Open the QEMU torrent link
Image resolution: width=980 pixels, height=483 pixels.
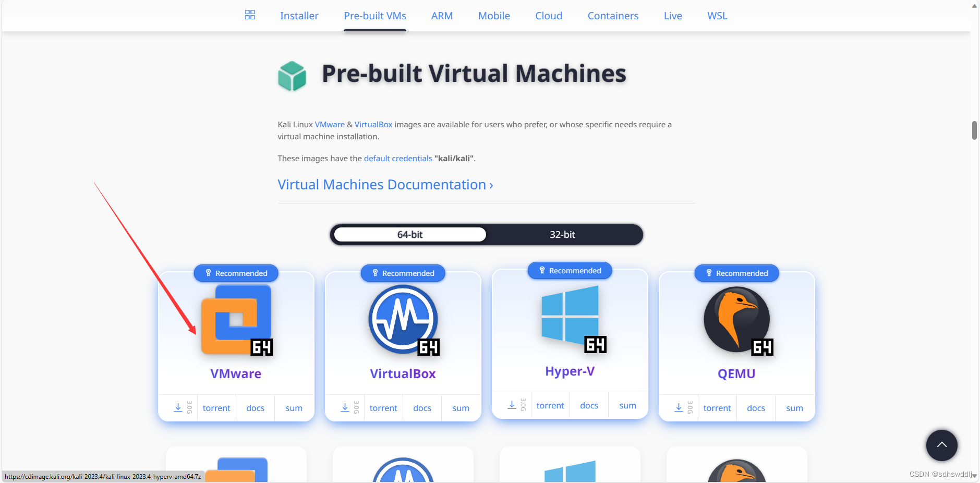coord(717,408)
